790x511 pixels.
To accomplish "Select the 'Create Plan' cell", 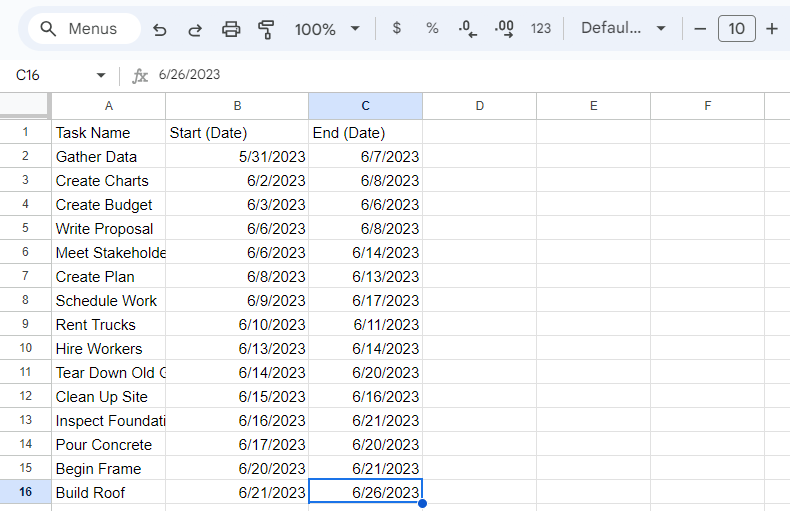I will point(108,276).
